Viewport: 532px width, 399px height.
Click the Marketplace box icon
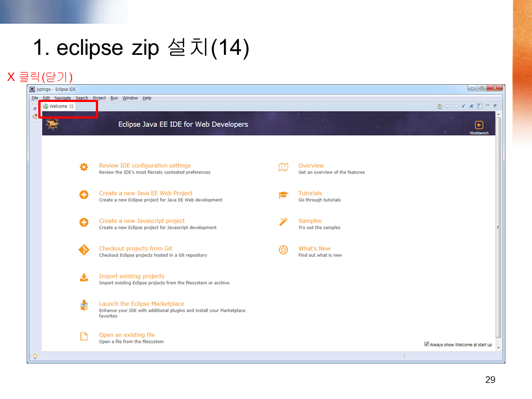click(x=84, y=305)
